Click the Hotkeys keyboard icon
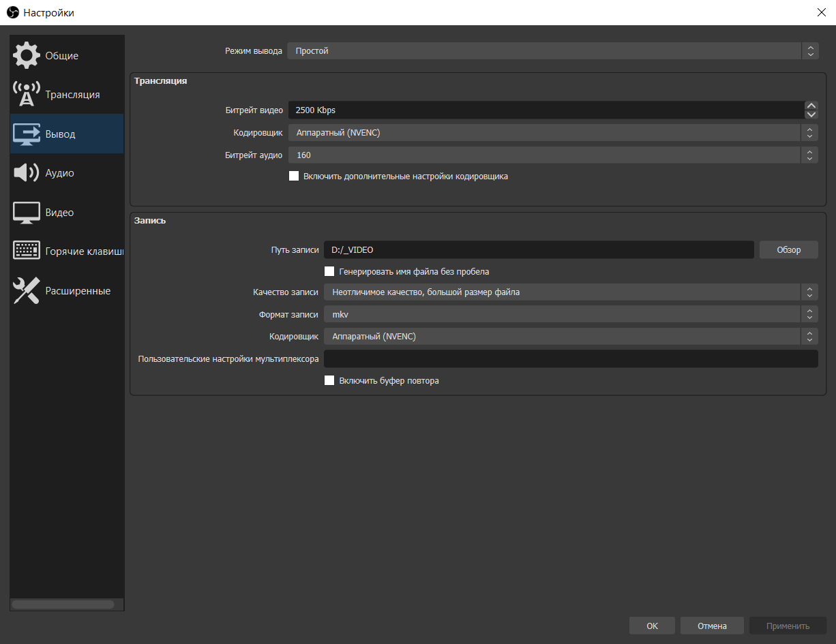This screenshot has height=644, width=836. click(x=27, y=251)
